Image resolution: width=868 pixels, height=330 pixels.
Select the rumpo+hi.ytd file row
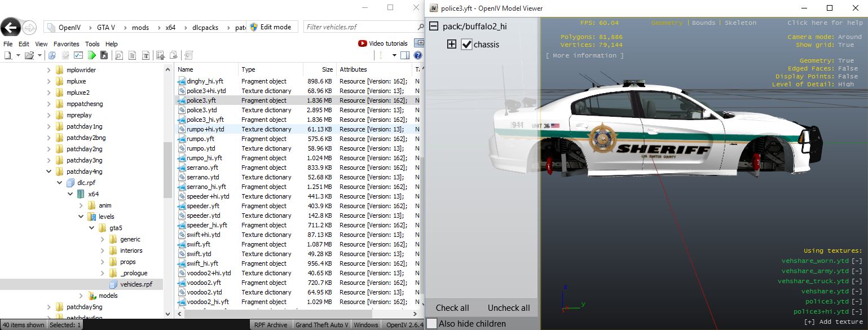pos(298,129)
